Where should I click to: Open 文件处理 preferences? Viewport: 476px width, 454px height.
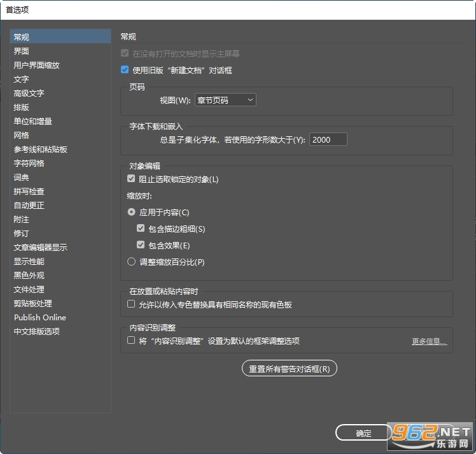[60, 290]
